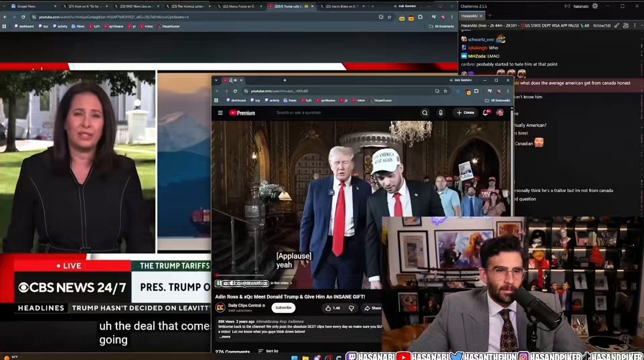Screen dimensions: 644x360
Task: Open 'dashboard' bookmark in front window
Action: pos(236,100)
